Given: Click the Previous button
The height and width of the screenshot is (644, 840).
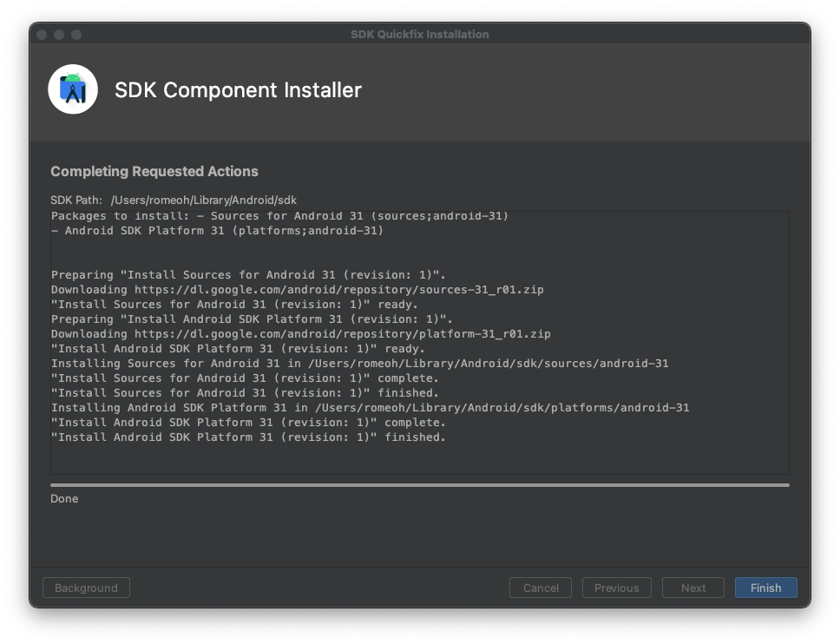Looking at the screenshot, I should pyautogui.click(x=617, y=588).
